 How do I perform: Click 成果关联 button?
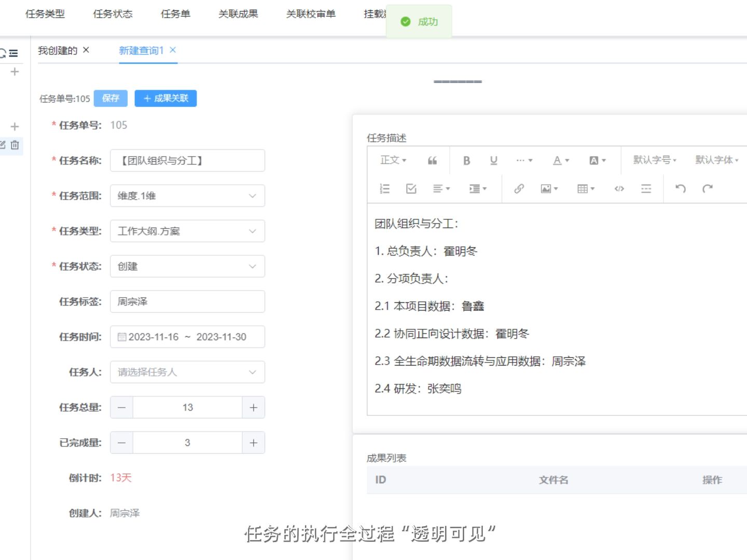point(165,99)
